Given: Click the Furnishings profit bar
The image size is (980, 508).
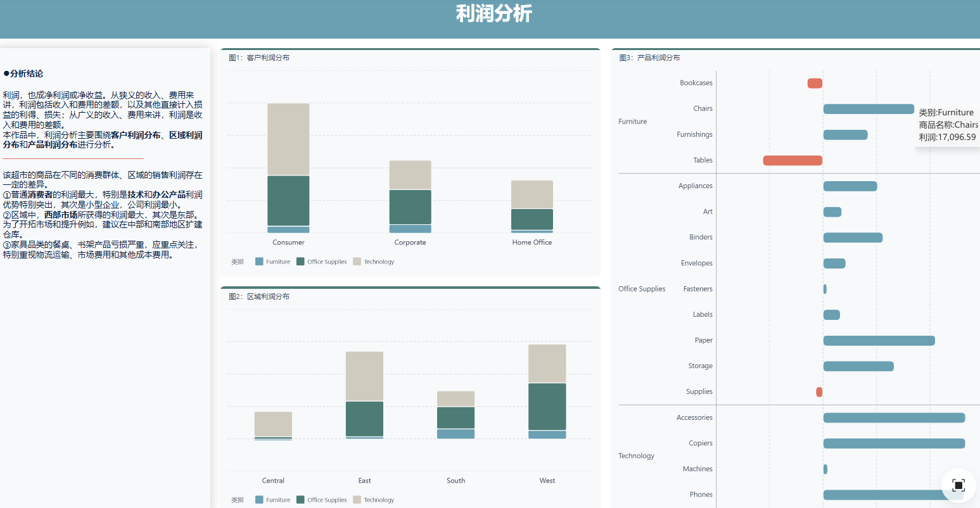Looking at the screenshot, I should pyautogui.click(x=845, y=135).
